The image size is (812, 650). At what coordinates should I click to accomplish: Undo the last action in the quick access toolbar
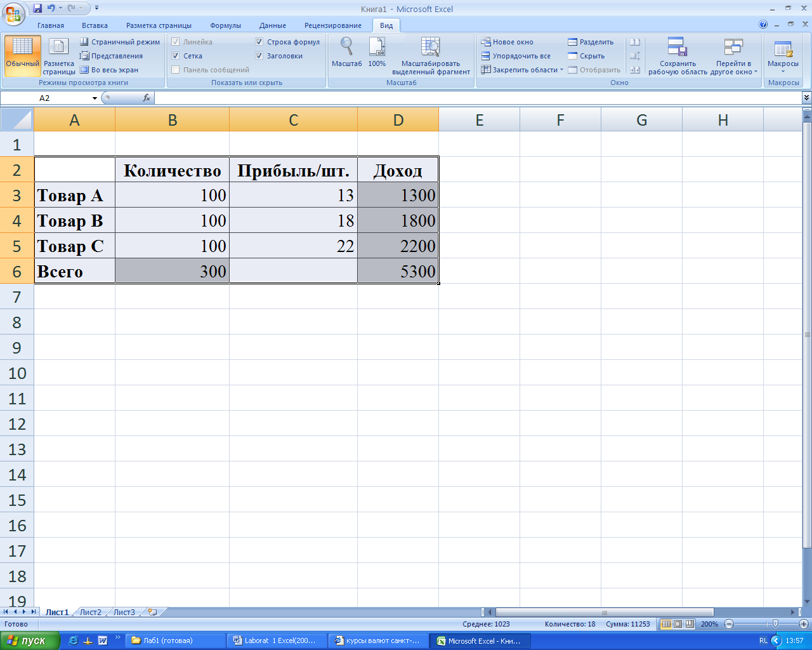point(51,8)
